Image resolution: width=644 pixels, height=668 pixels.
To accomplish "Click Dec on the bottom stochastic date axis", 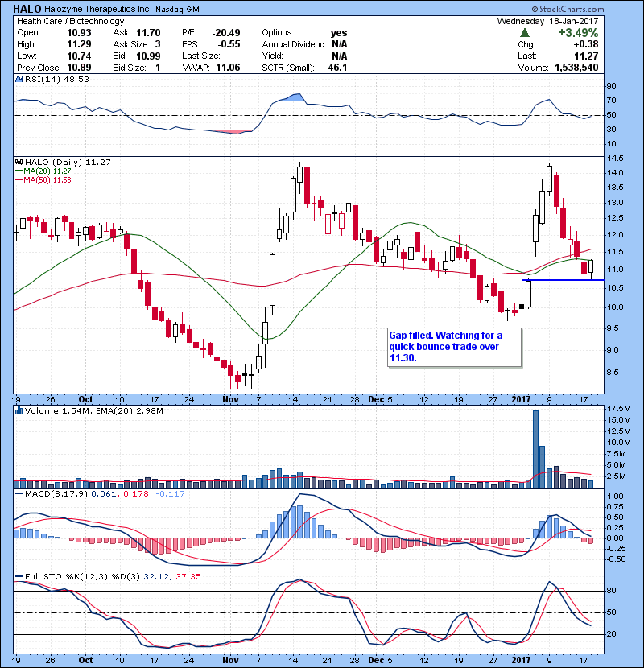I will (376, 660).
